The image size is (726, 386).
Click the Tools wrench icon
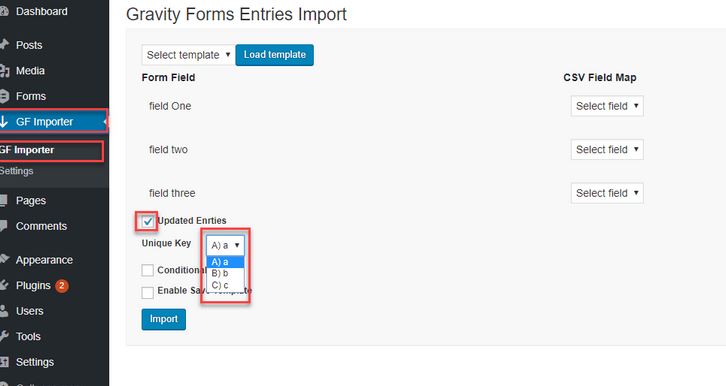4,336
